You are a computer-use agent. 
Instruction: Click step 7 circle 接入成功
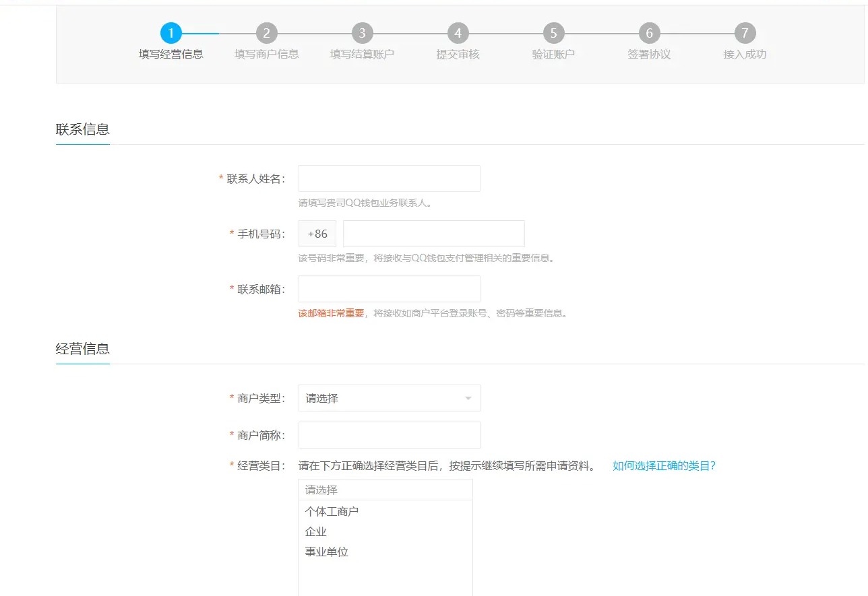coord(745,33)
